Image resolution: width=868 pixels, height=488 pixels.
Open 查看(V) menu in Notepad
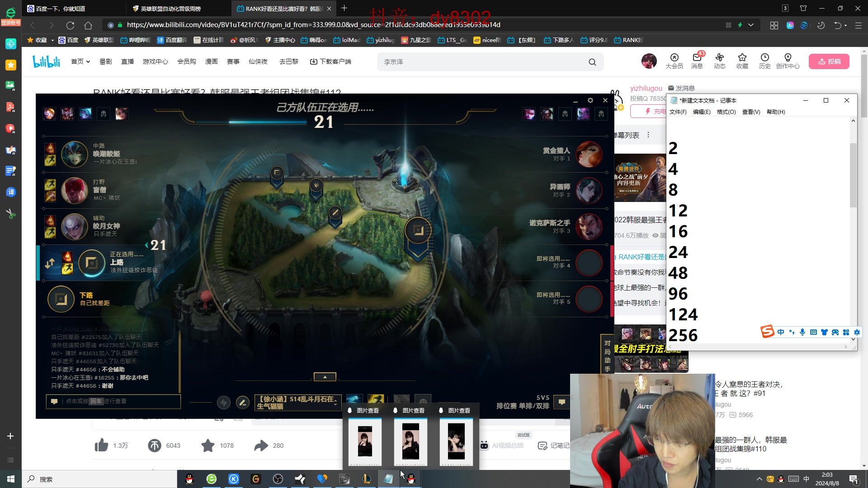(751, 112)
